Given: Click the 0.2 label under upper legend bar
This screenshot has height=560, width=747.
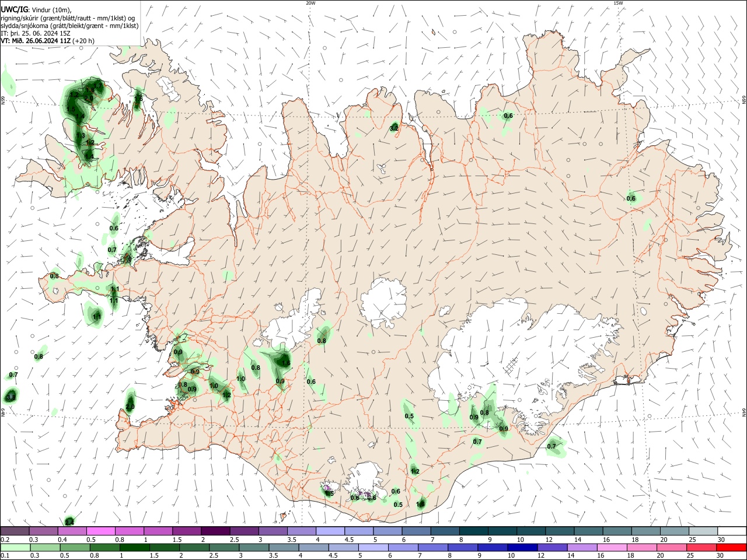Looking at the screenshot, I should [x=5, y=540].
